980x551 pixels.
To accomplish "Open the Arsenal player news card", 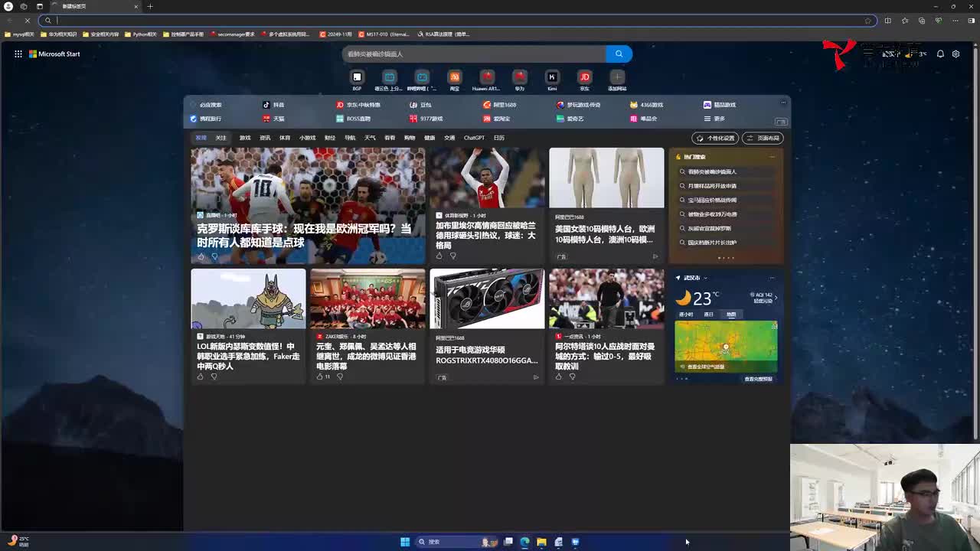I will pos(487,206).
